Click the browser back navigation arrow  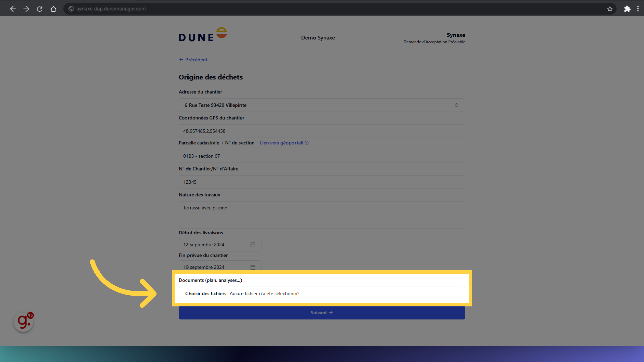(x=13, y=9)
